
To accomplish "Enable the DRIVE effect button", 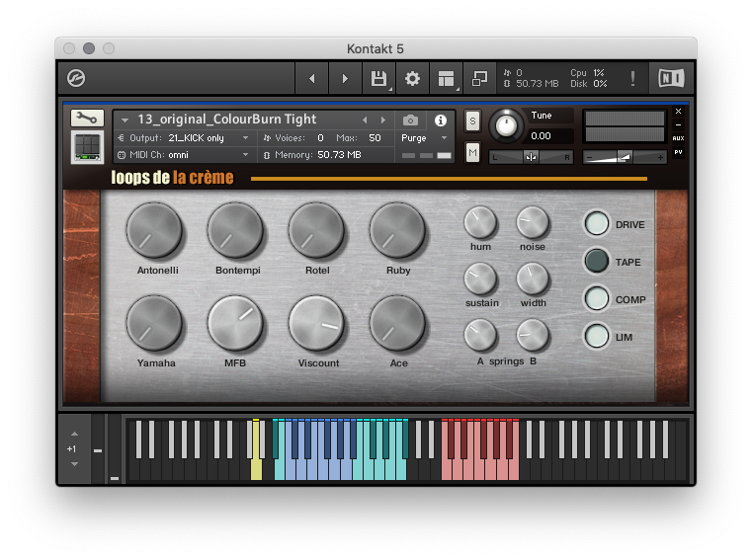I will pos(597,224).
